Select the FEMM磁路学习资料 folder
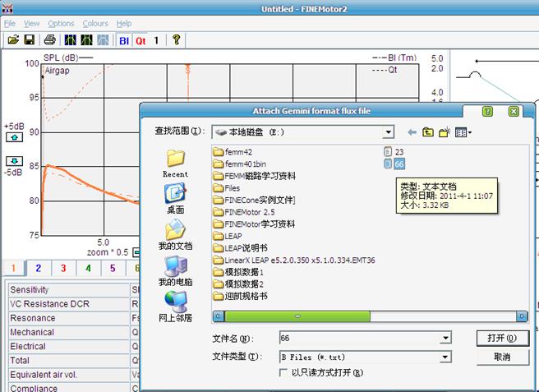Screen dimensions: 539x392 255,176
